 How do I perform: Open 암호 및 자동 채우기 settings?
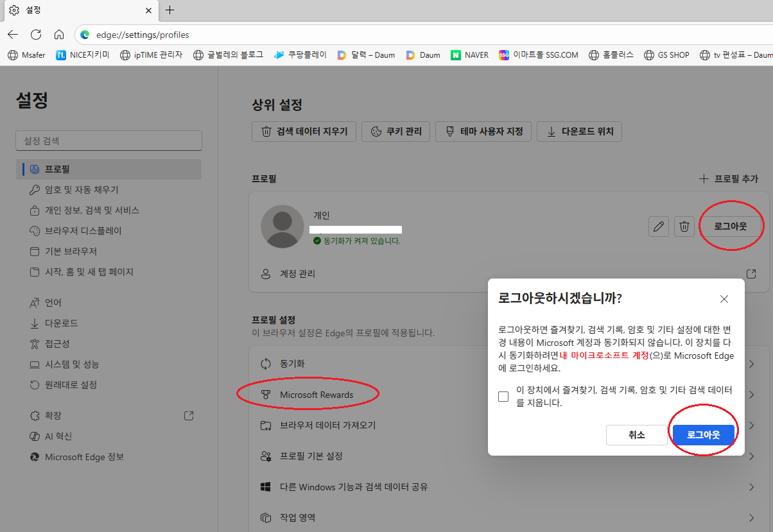109,190
